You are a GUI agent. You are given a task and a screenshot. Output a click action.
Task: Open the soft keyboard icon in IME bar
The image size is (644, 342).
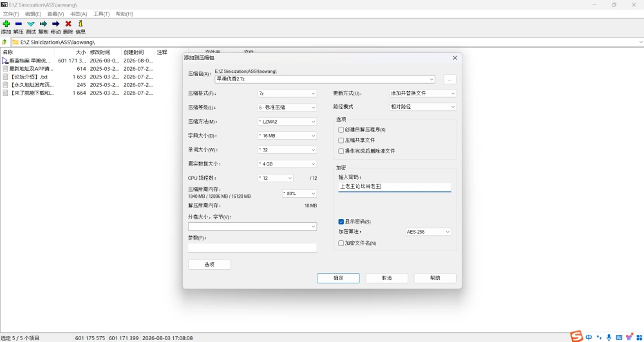[x=619, y=337]
